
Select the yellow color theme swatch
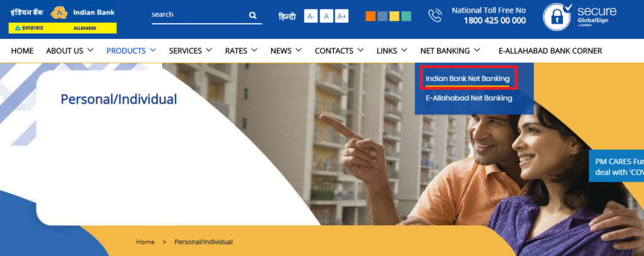(394, 16)
